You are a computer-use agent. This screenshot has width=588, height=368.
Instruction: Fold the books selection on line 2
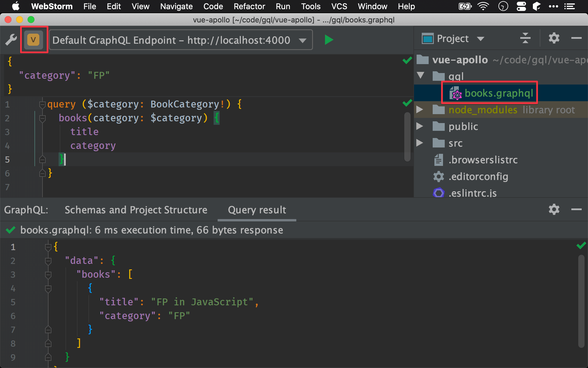click(42, 118)
